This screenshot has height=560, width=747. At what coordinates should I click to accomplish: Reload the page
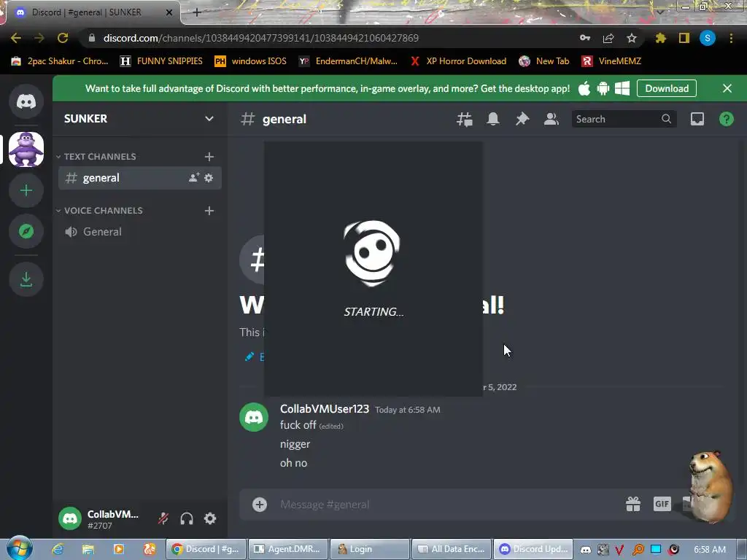point(63,38)
